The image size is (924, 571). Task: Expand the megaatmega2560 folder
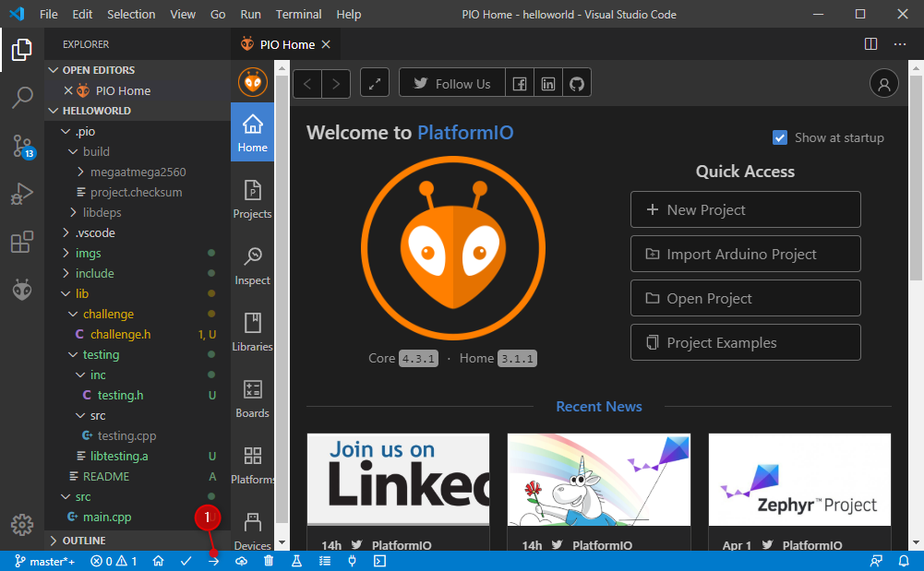[x=138, y=172]
